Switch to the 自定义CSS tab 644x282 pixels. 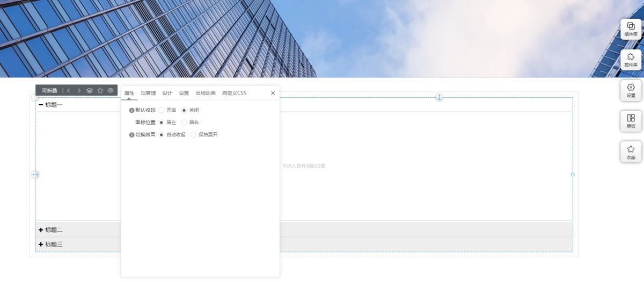pyautogui.click(x=234, y=93)
